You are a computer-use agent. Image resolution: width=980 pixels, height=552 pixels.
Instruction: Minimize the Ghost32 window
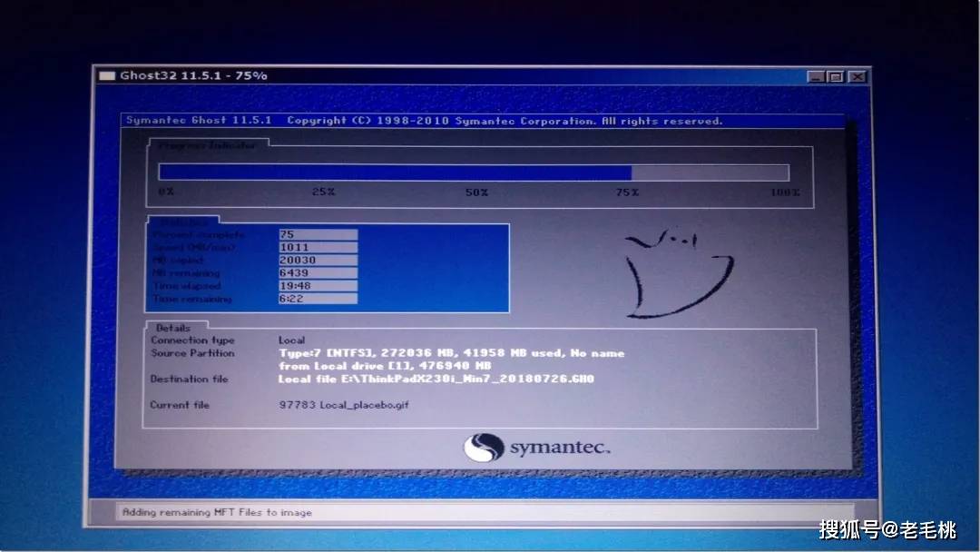[816, 77]
